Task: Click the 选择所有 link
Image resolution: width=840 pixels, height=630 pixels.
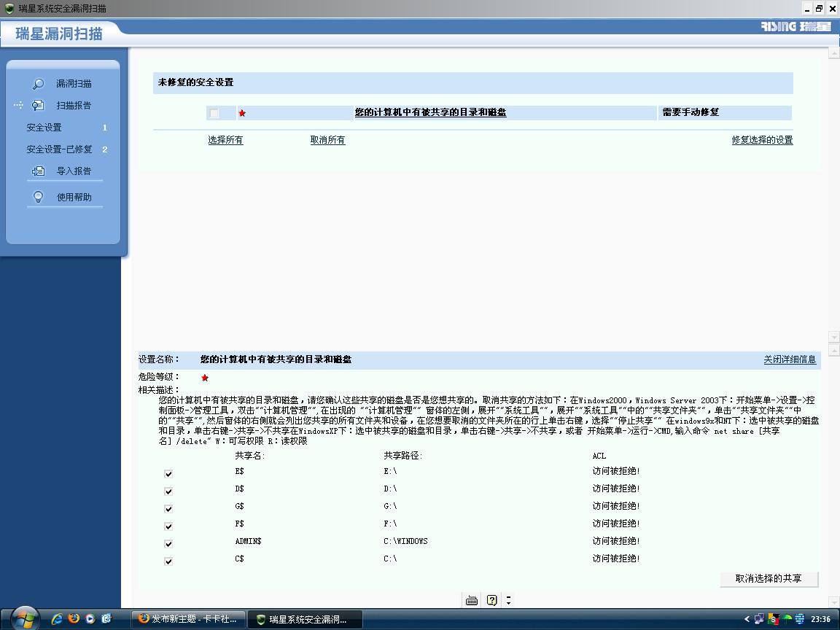Action: click(x=225, y=140)
